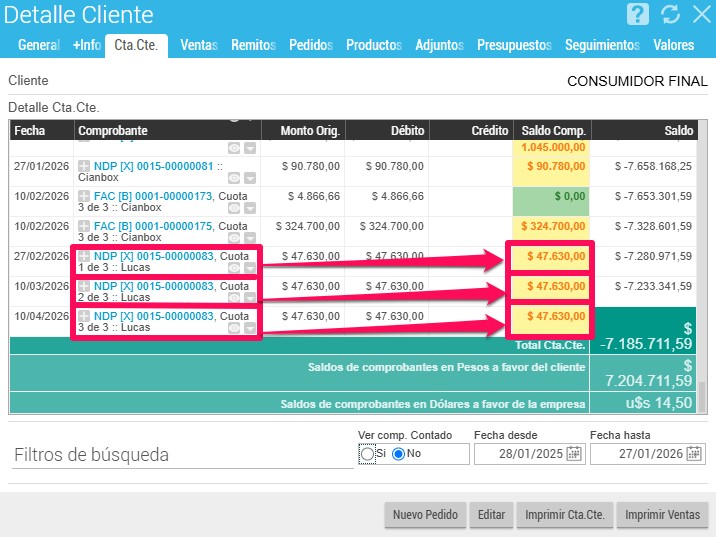Image resolution: width=716 pixels, height=537 pixels.
Task: Open the Fecha desde calendar picker
Action: (x=574, y=454)
